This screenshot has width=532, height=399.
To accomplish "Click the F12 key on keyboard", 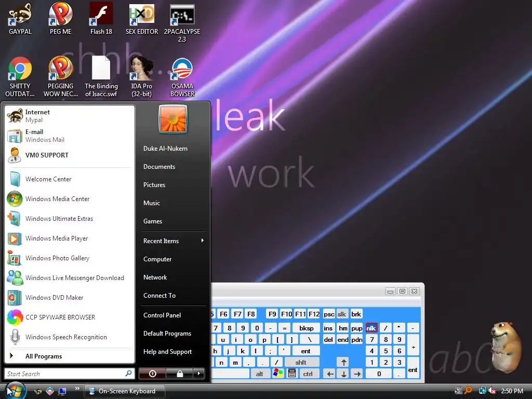I will [314, 314].
